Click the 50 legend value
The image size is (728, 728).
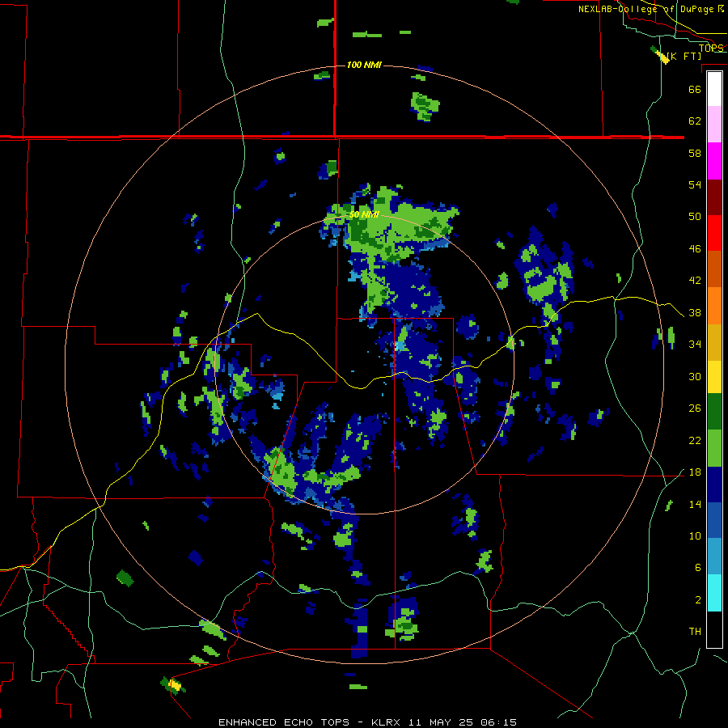695,217
